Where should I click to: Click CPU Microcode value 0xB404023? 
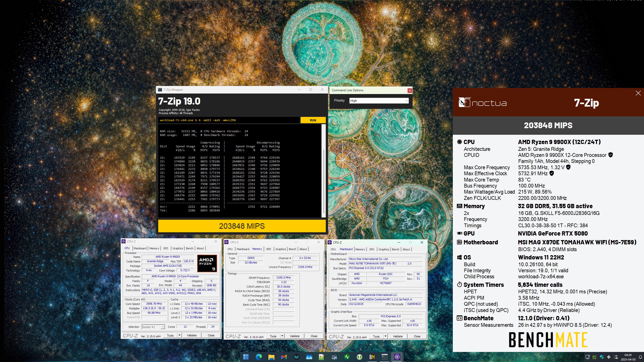click(414, 304)
